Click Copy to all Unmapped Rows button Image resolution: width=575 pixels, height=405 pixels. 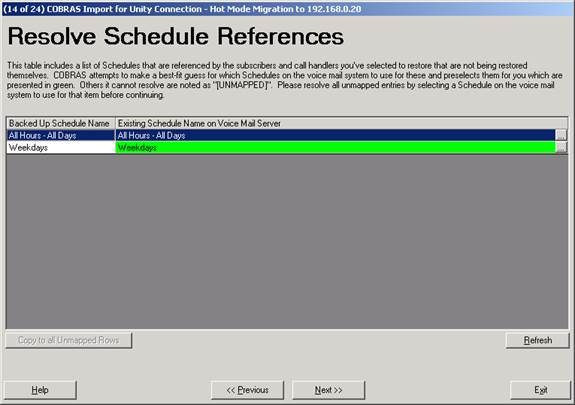pyautogui.click(x=69, y=340)
